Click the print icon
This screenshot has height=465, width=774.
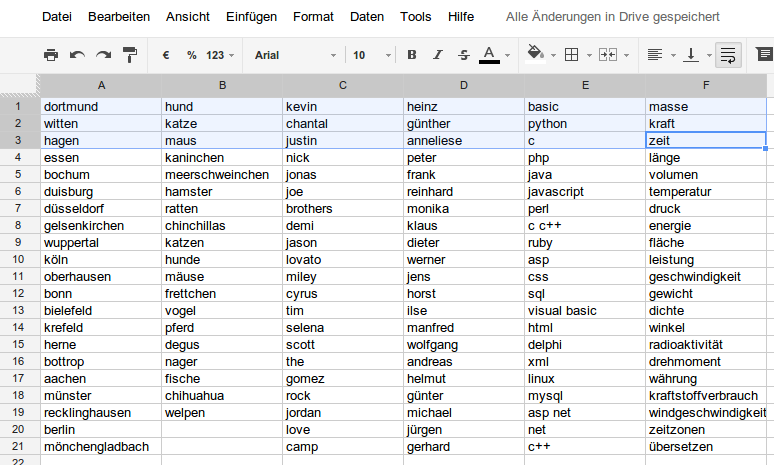pyautogui.click(x=52, y=55)
